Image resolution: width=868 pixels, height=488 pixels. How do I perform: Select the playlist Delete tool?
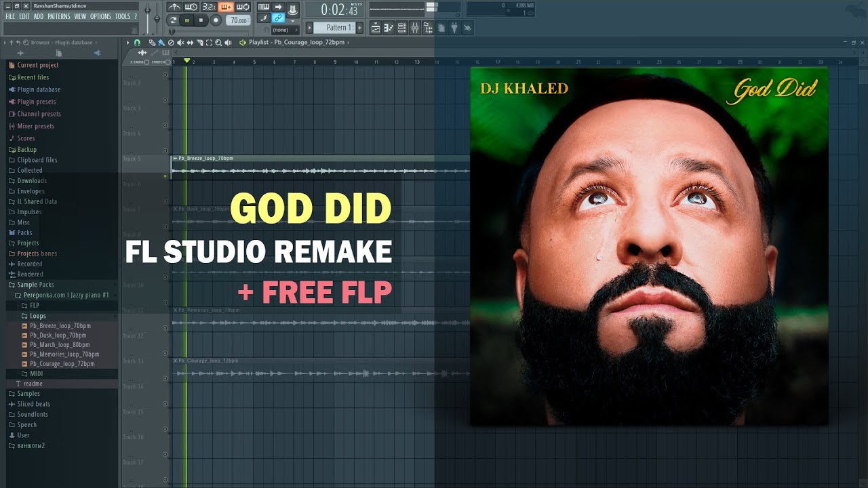pos(172,43)
